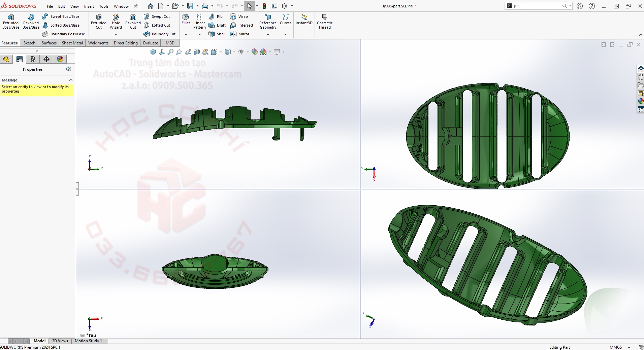Select the Intersect tool
The height and width of the screenshot is (350, 644).
click(x=241, y=25)
